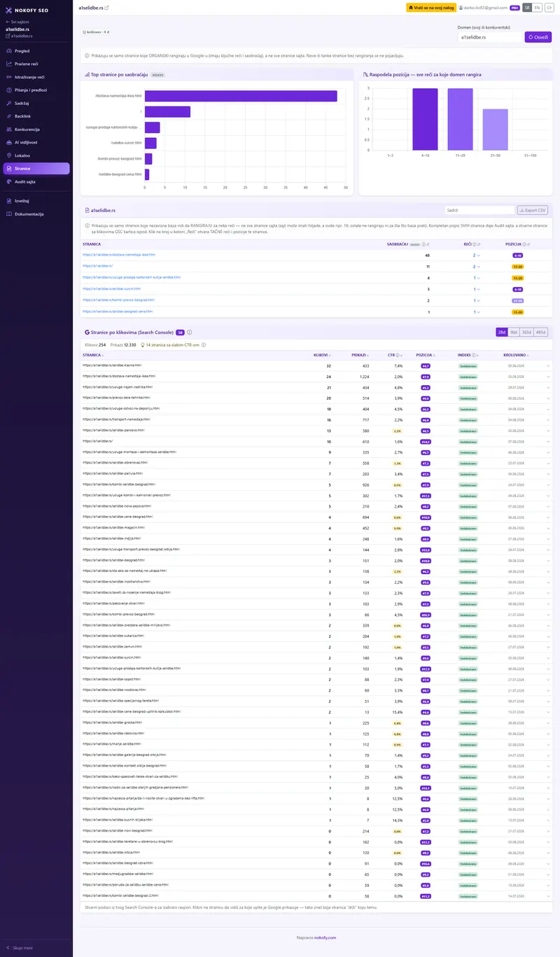Click the Audit sajta icon

point(8,181)
